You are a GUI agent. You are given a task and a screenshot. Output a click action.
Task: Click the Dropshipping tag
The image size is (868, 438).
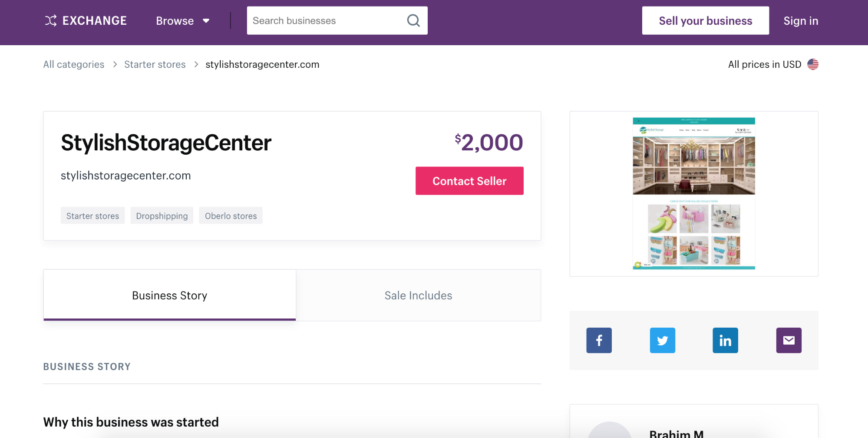(162, 216)
